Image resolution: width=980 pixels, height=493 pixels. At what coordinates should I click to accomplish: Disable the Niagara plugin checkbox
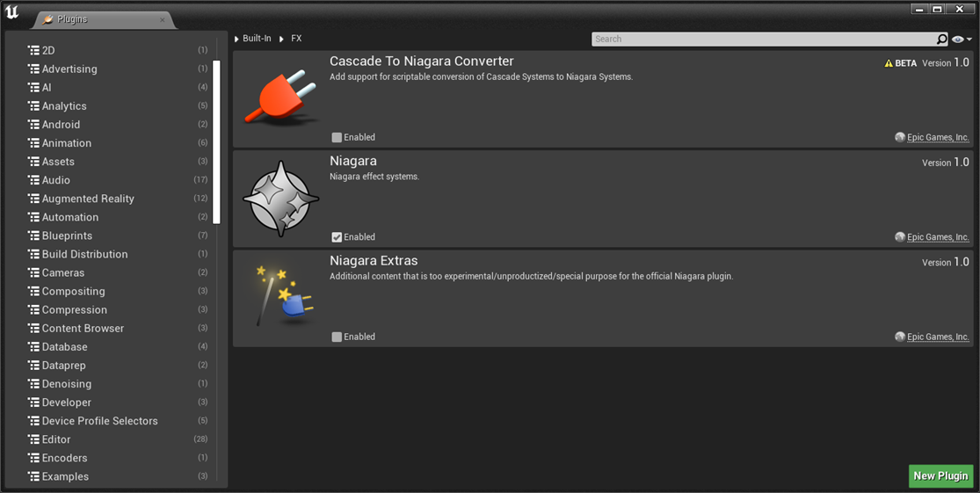point(337,236)
